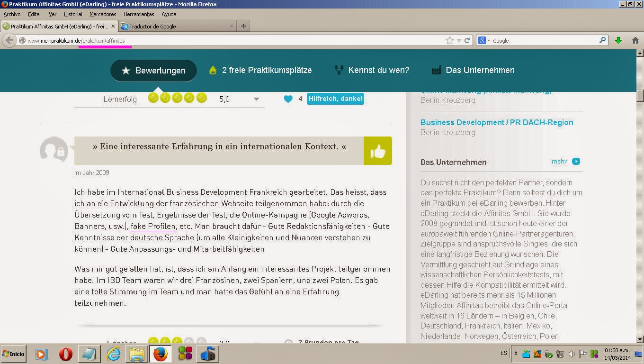Click the underlined 'fake Profilen' text
This screenshot has width=644, height=364.
tap(153, 226)
